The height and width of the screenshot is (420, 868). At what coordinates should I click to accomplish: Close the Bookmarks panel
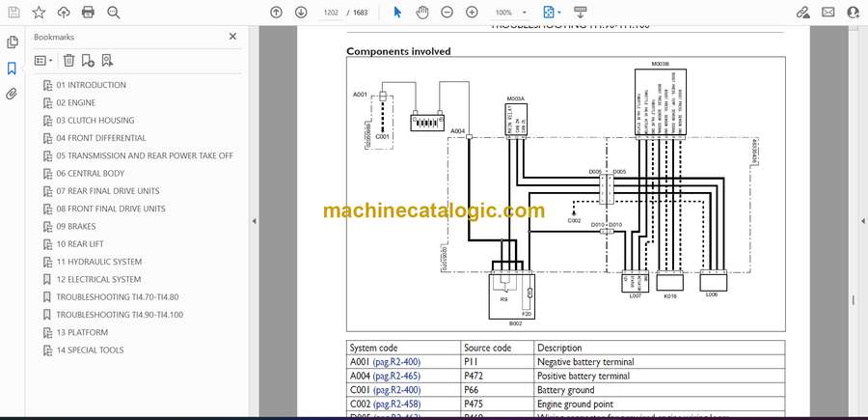pyautogui.click(x=232, y=37)
